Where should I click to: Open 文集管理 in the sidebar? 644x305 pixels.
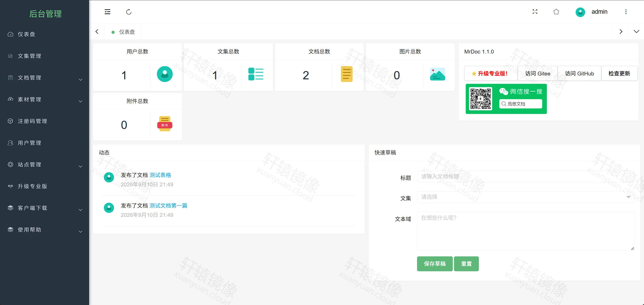point(44,56)
